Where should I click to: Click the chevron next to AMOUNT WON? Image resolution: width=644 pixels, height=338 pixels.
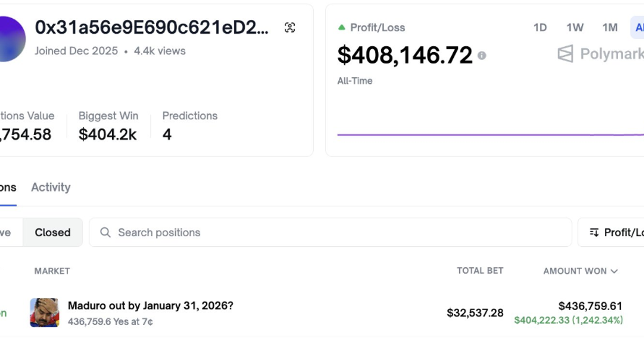click(614, 271)
